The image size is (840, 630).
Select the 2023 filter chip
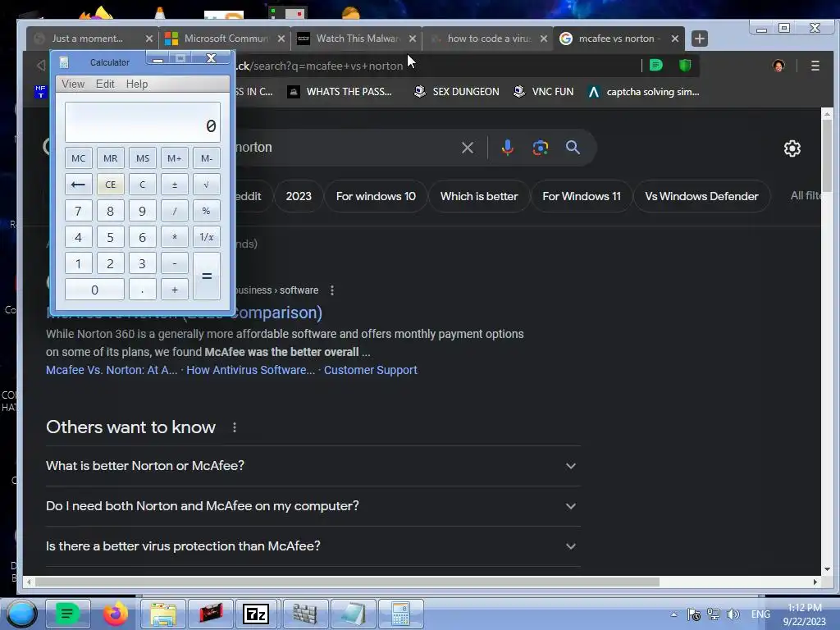tap(299, 196)
